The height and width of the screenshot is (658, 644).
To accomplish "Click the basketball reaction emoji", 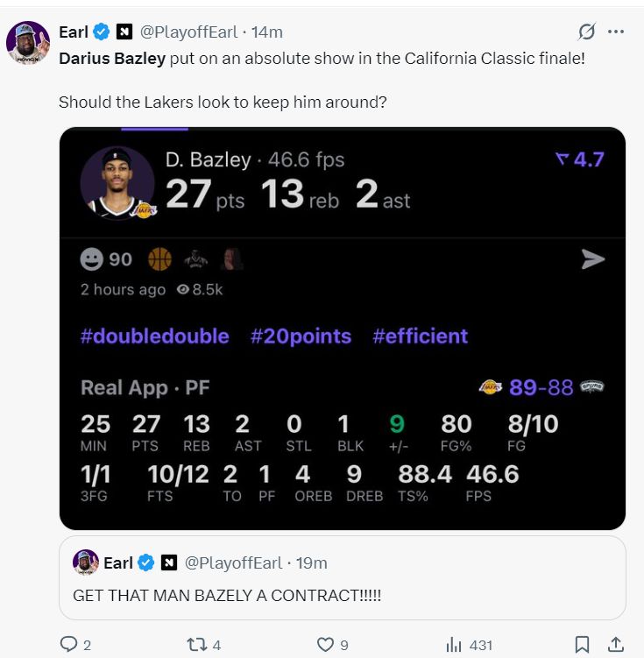I will (x=159, y=259).
